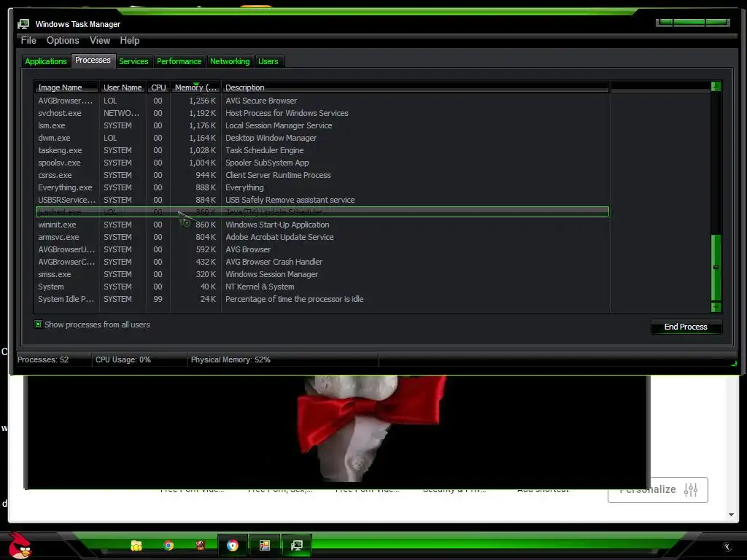Image resolution: width=747 pixels, height=560 pixels.
Task: Sort by User Name column header
Action: click(x=123, y=87)
